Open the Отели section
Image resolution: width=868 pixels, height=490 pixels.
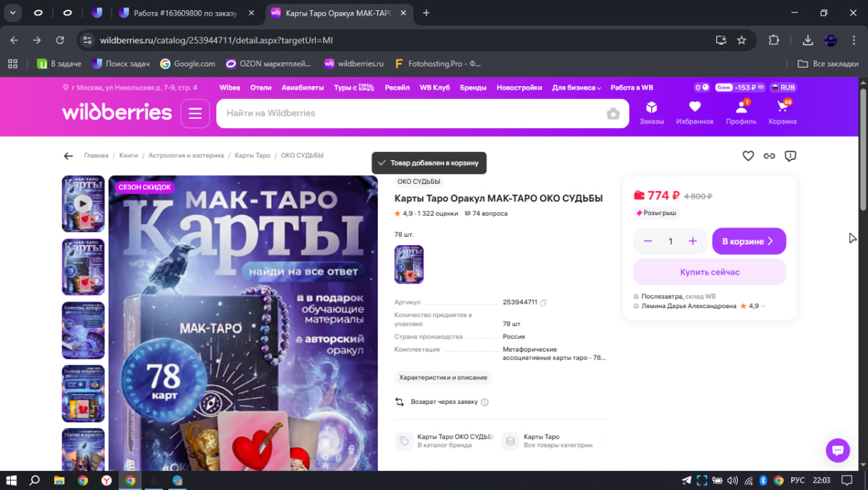point(260,88)
